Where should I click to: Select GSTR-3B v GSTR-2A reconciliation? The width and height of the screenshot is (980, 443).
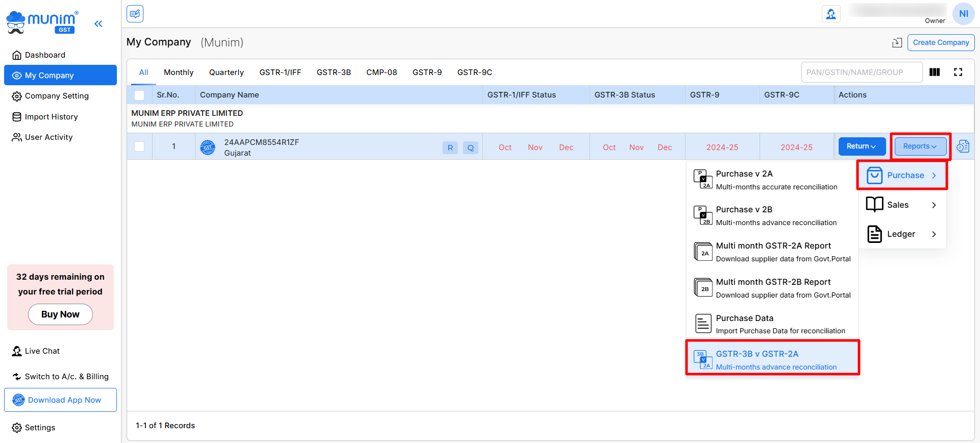click(772, 360)
